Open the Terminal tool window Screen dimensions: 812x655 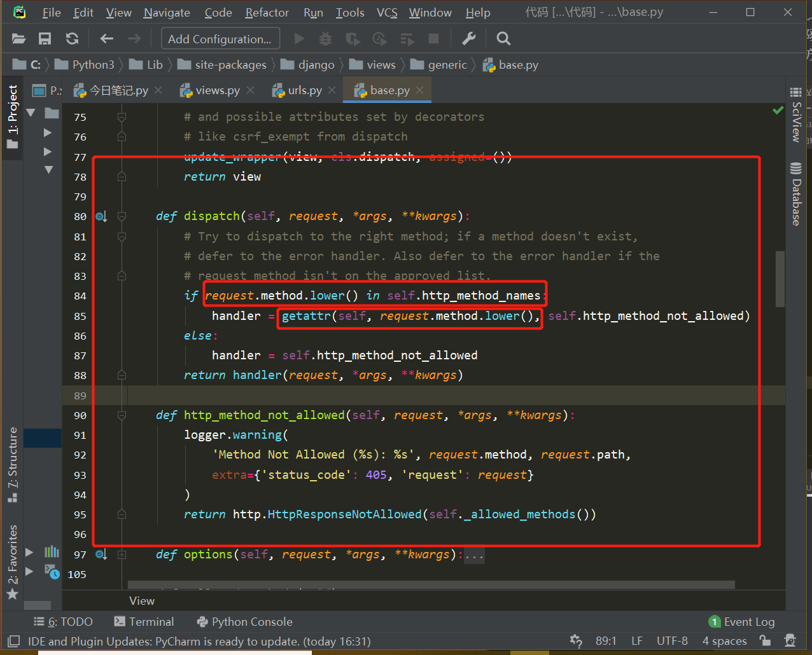tap(144, 622)
